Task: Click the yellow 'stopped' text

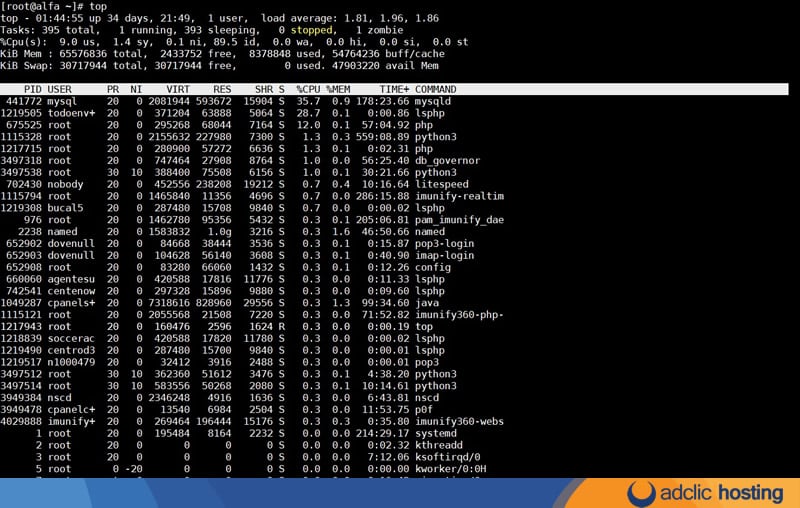Action: point(311,30)
